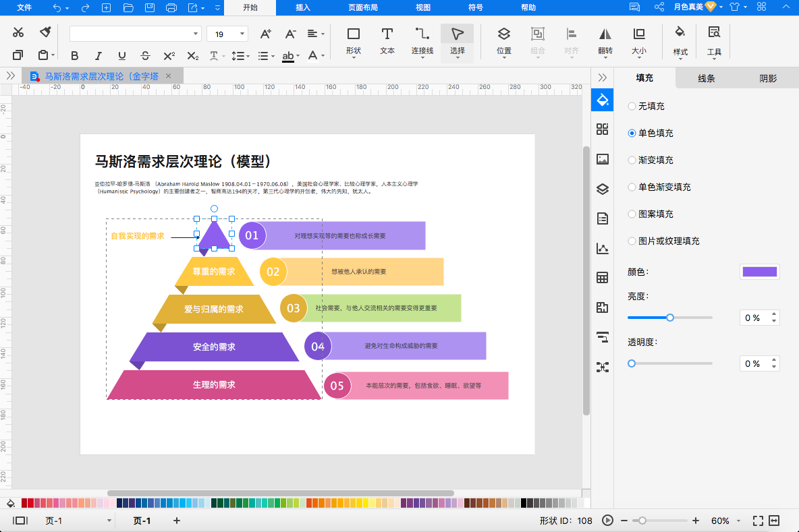Open the 文件 menu
Viewport: 799px width, 532px height.
pos(24,7)
